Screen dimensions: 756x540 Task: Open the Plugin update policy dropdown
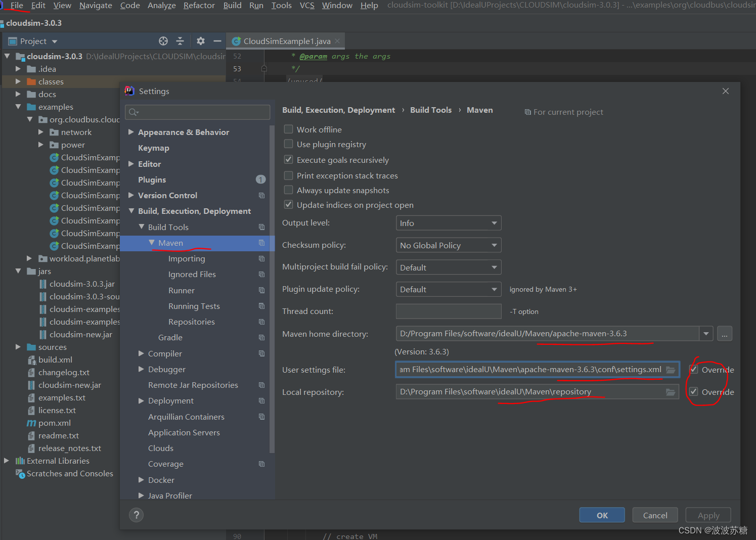pyautogui.click(x=449, y=289)
